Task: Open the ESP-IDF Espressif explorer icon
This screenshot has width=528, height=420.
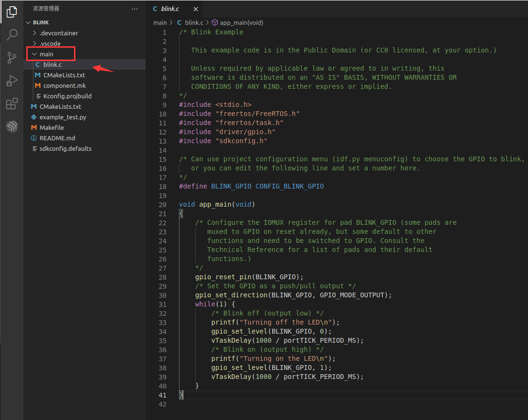Action: tap(12, 126)
